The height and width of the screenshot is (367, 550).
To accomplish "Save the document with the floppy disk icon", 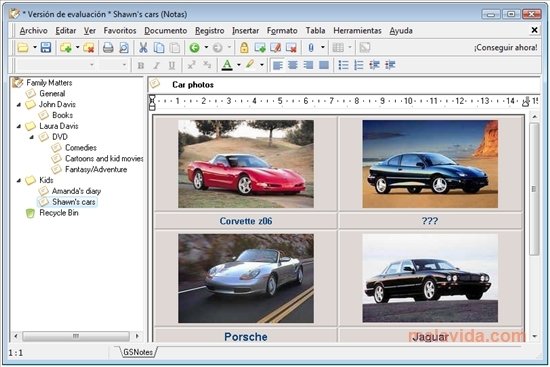I will [46, 47].
